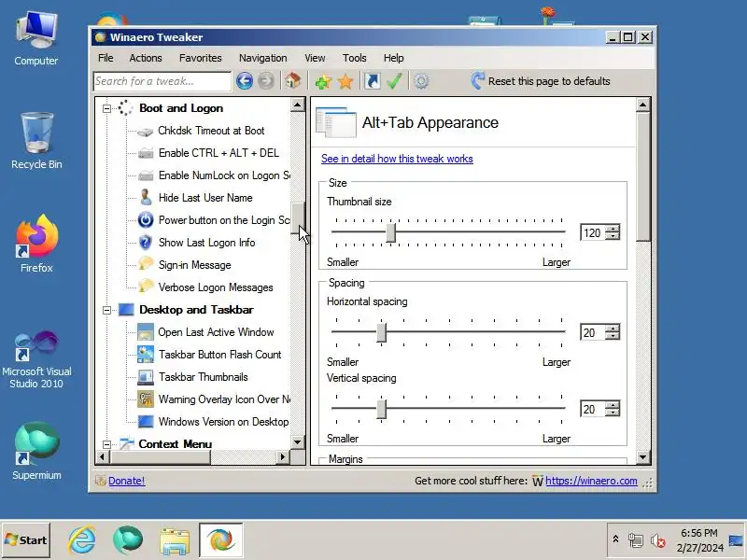Go back with the blue arrow toolbar icon

245,81
